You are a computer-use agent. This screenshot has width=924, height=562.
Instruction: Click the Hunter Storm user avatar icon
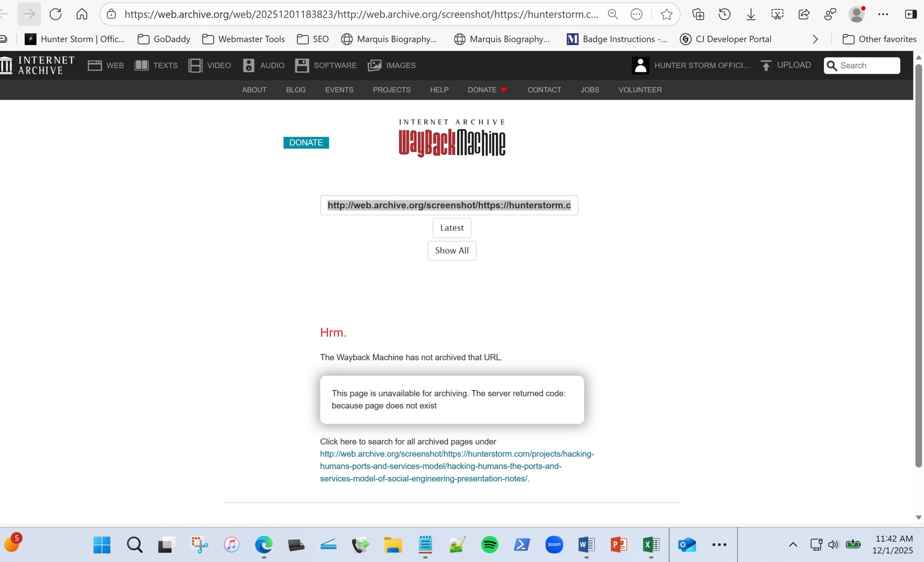pos(640,65)
